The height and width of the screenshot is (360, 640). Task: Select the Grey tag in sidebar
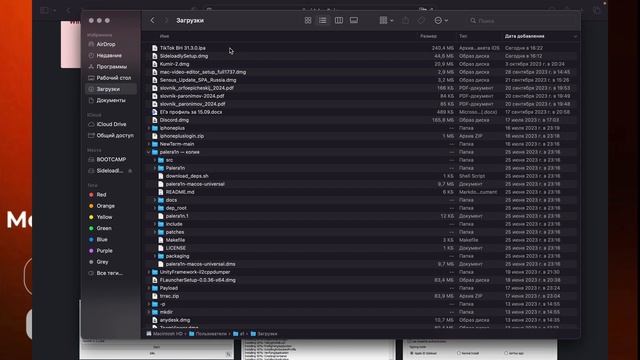(102, 262)
